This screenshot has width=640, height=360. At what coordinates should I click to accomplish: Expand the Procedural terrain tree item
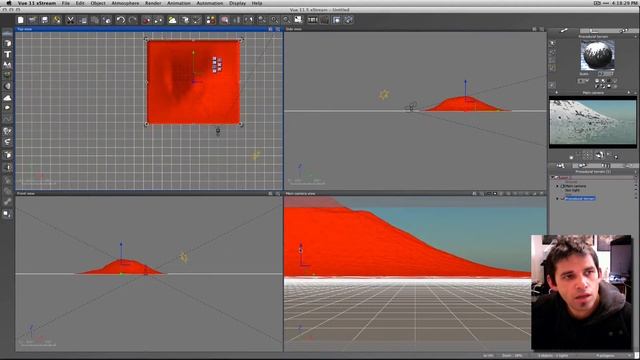(x=558, y=198)
